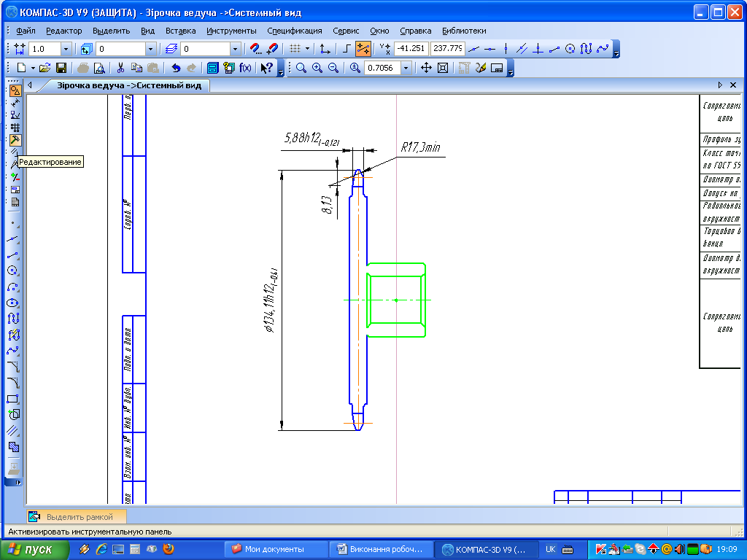Viewport: 747px width, 560px height.
Task: Select the Ellipse tool
Action: pyautogui.click(x=13, y=303)
